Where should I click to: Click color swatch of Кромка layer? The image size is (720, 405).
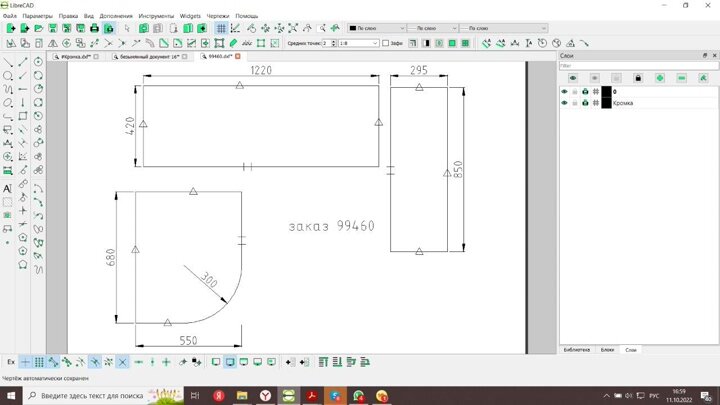(x=607, y=103)
